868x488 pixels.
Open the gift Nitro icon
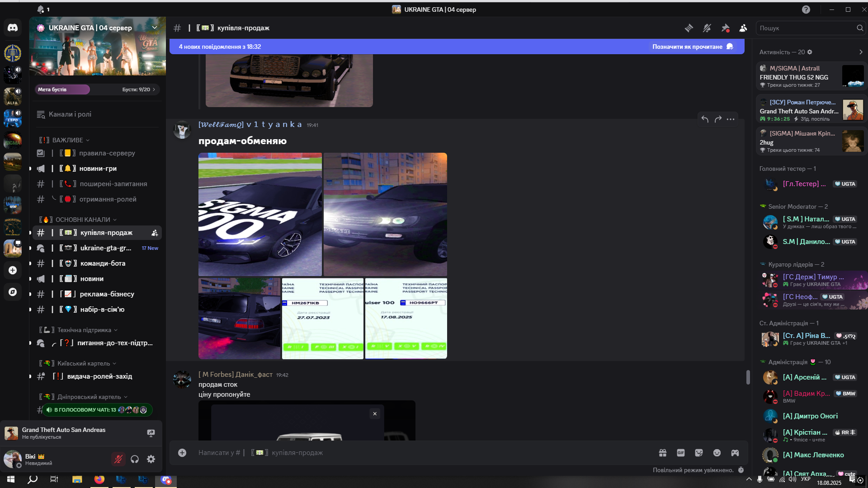pos(663,453)
